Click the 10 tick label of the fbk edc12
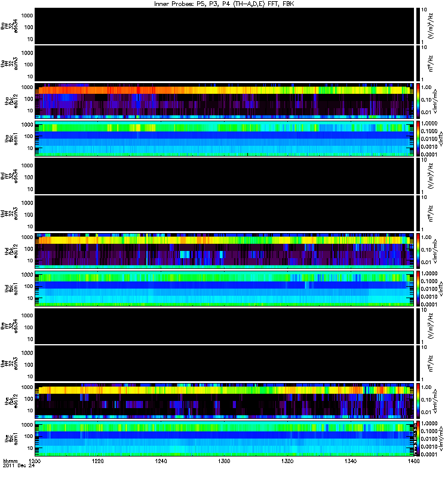 point(30,410)
